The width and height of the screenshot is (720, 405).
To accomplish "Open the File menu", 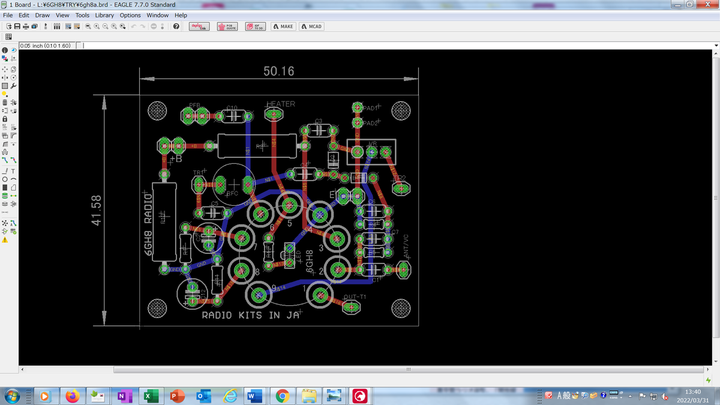I will (x=8, y=16).
